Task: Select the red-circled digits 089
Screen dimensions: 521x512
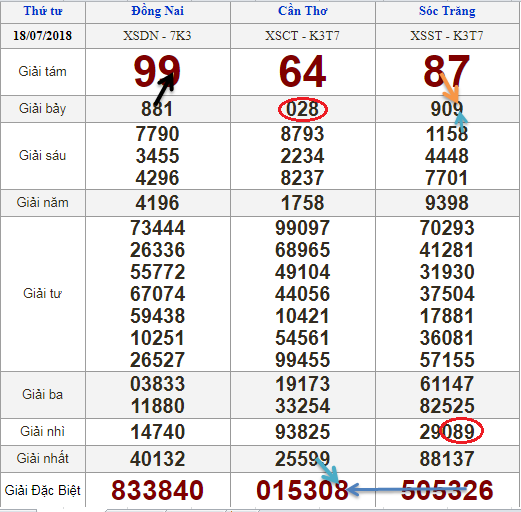Action: [x=461, y=431]
